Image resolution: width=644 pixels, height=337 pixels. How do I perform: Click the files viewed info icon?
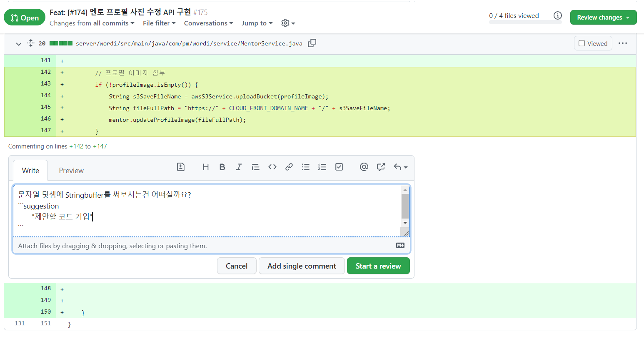coord(558,15)
